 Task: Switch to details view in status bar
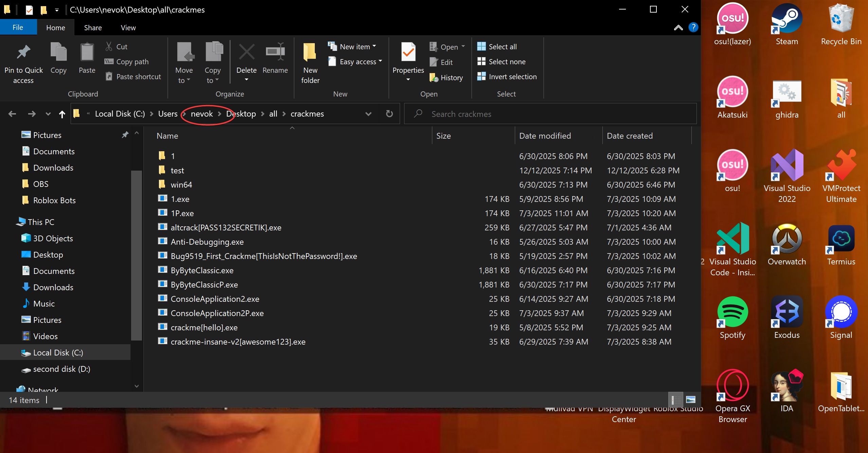tap(675, 400)
